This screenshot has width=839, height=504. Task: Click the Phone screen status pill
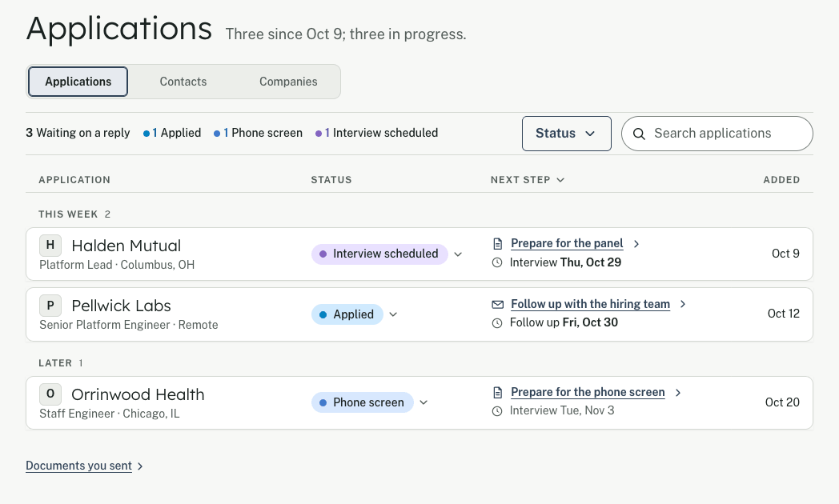pos(362,402)
